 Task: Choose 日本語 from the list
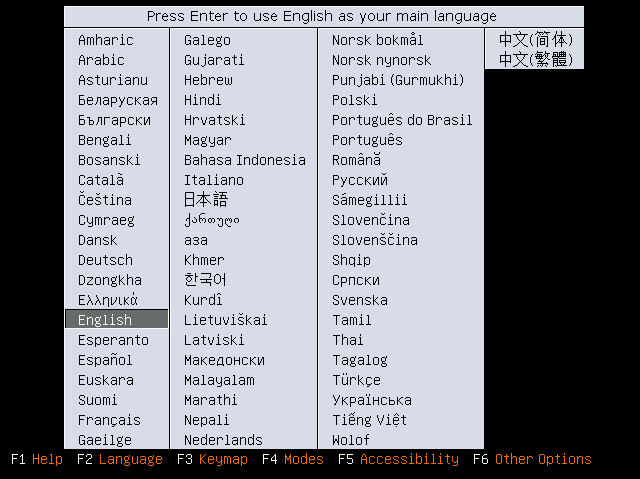pyautogui.click(x=206, y=200)
